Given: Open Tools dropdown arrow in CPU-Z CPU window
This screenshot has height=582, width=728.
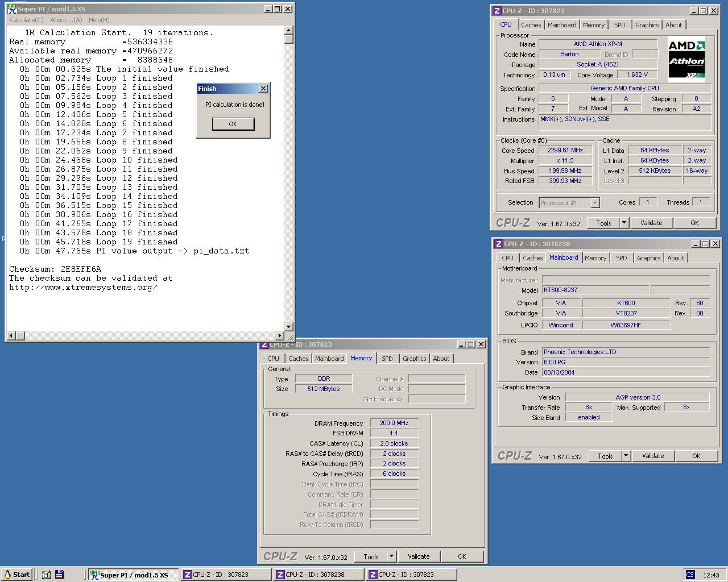Looking at the screenshot, I should [624, 223].
